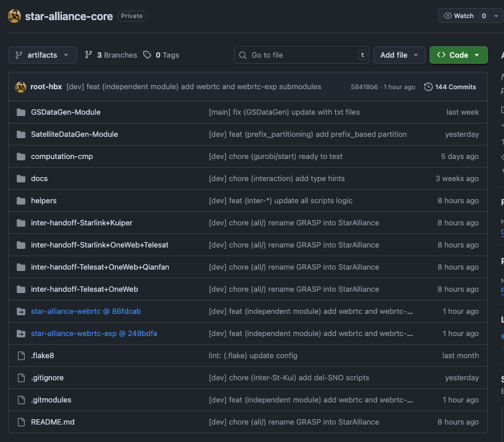This screenshot has height=442, width=504.
Task: Click the submodule icon for star-alliance-webrtc
Action: click(21, 311)
